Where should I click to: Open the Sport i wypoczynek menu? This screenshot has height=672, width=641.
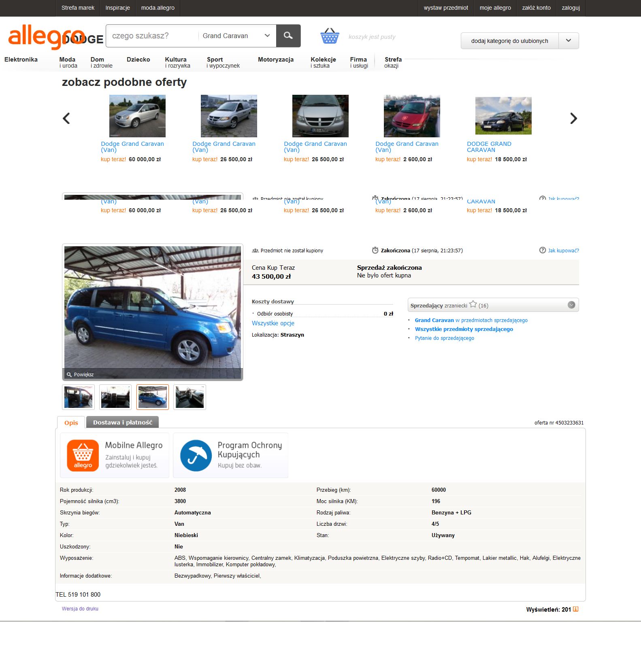click(x=223, y=62)
